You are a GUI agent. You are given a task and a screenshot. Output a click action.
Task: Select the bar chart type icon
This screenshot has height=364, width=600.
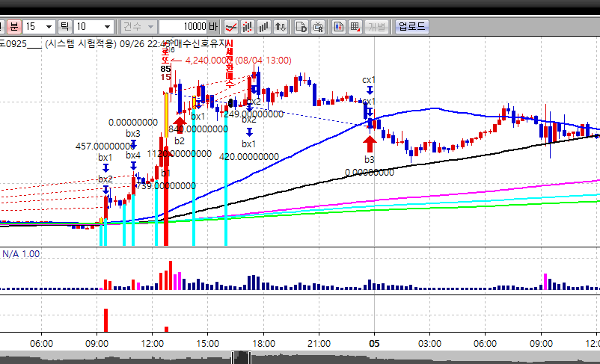[x=263, y=26]
